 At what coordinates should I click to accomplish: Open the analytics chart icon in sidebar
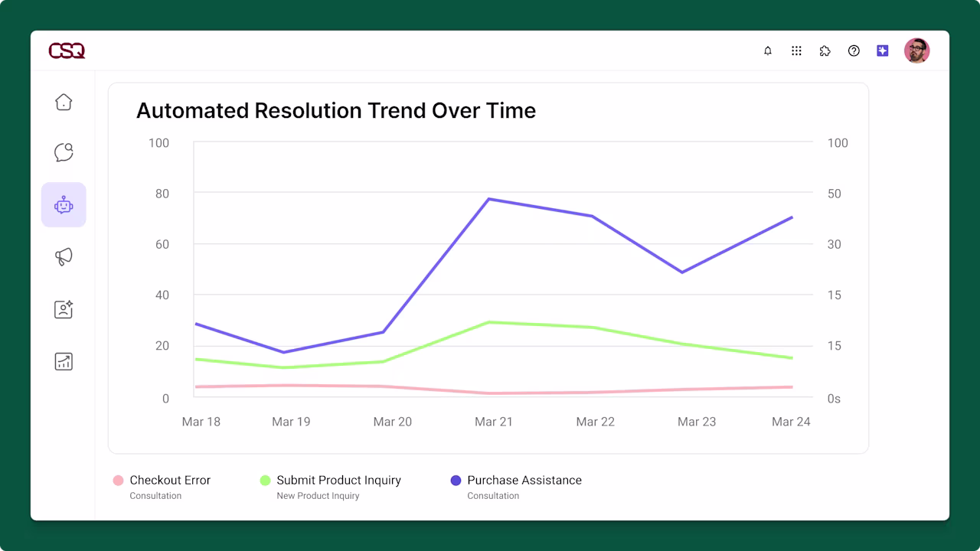(x=64, y=361)
